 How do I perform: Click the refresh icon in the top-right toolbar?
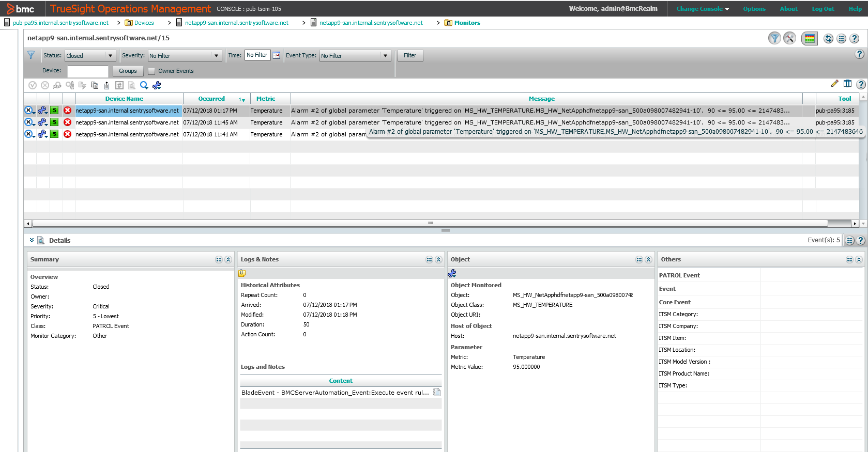tap(828, 39)
